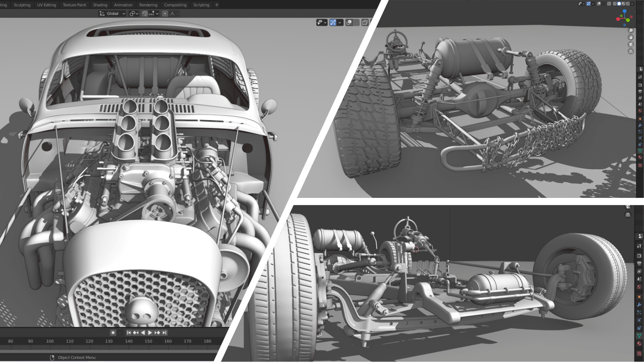Image resolution: width=644 pixels, height=362 pixels.
Task: Toggle overlays in the top-right viewport
Action: pos(599,4)
